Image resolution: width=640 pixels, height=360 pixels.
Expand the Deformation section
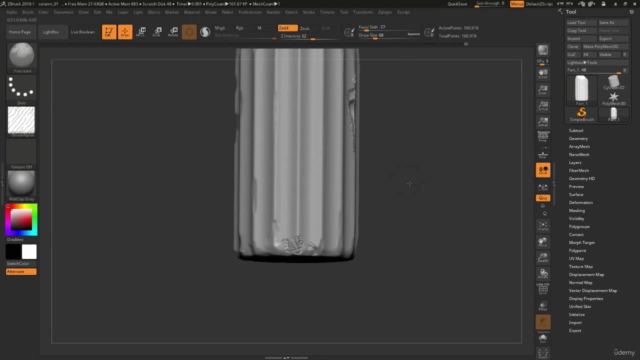[581, 202]
